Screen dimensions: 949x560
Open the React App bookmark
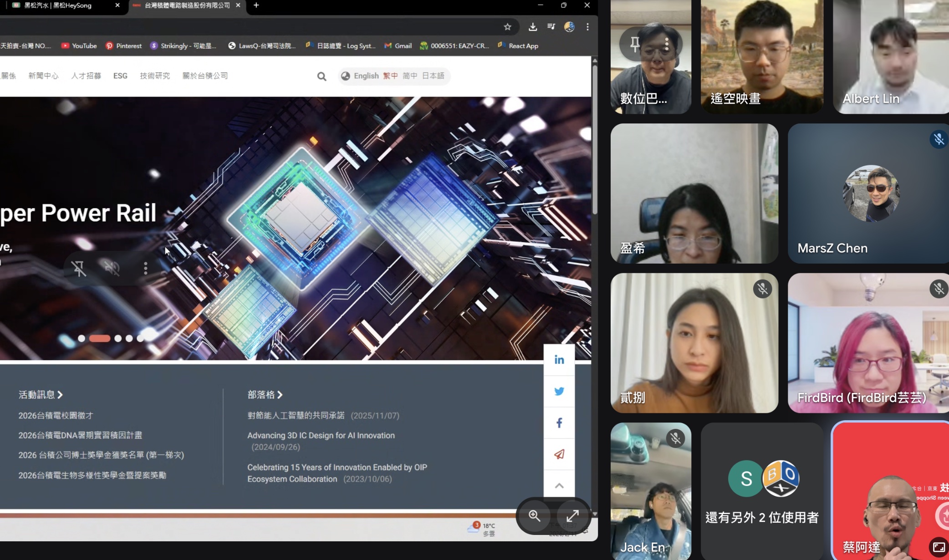tap(518, 46)
